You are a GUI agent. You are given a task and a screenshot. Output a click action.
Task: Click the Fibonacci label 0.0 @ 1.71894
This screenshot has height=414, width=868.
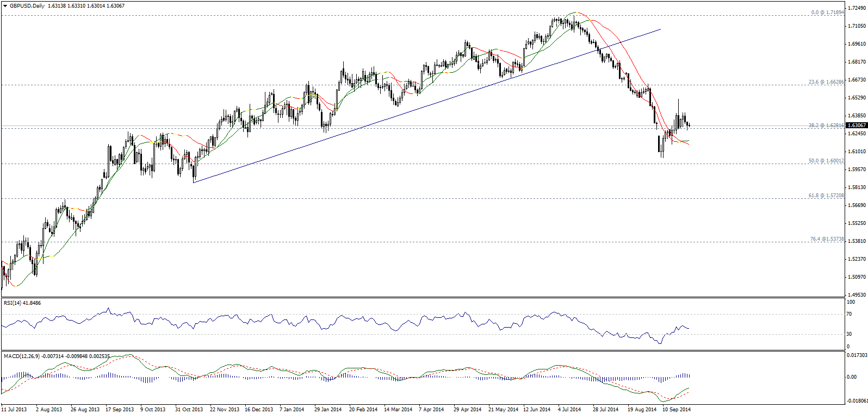tap(828, 12)
